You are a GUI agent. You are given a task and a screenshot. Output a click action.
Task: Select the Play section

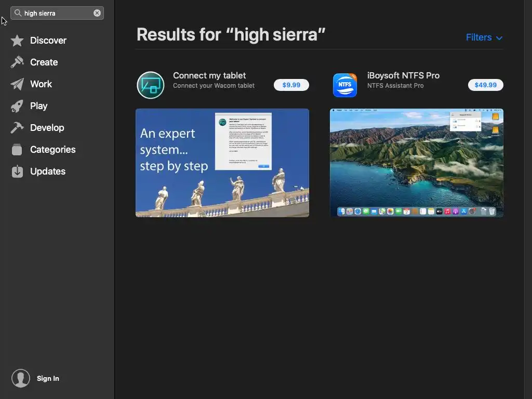click(x=38, y=106)
